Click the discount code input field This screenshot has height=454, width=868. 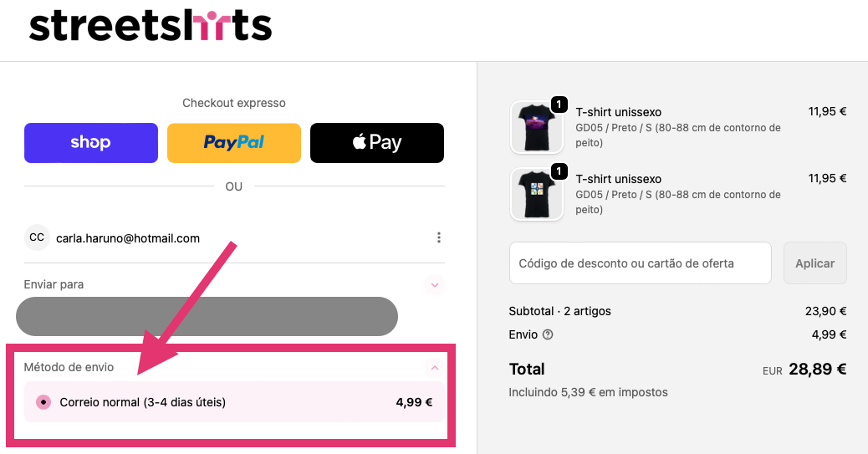click(x=640, y=263)
